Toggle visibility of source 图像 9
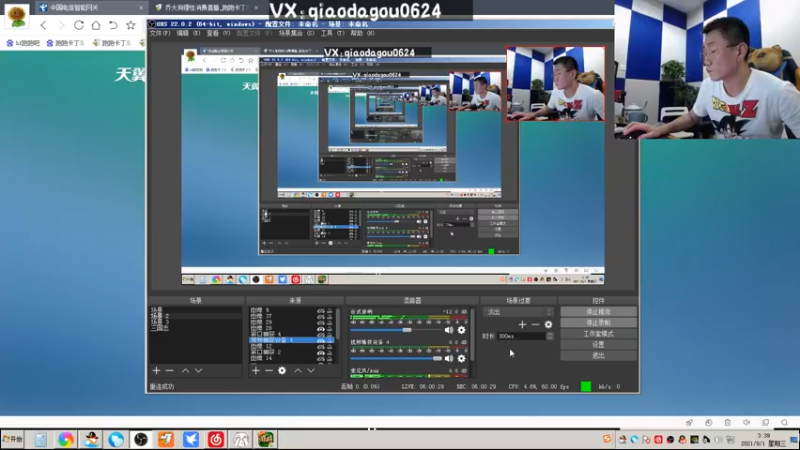 click(x=320, y=310)
